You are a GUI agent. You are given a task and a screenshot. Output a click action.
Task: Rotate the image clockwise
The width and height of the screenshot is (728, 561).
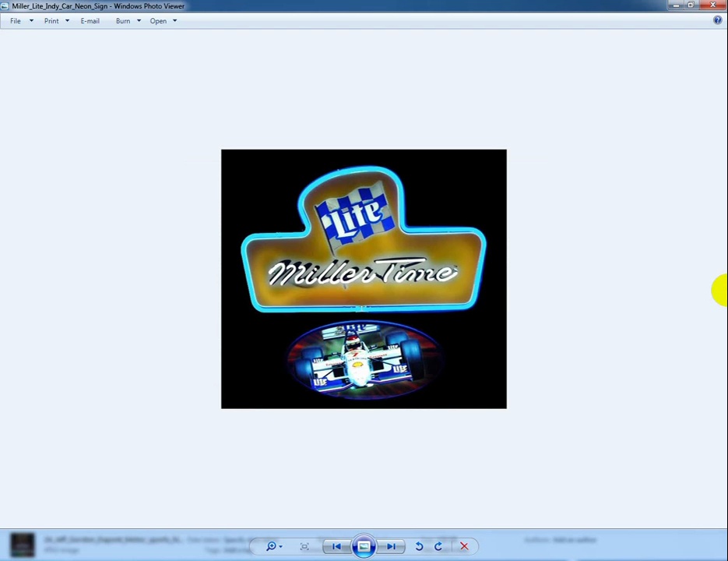(x=438, y=546)
